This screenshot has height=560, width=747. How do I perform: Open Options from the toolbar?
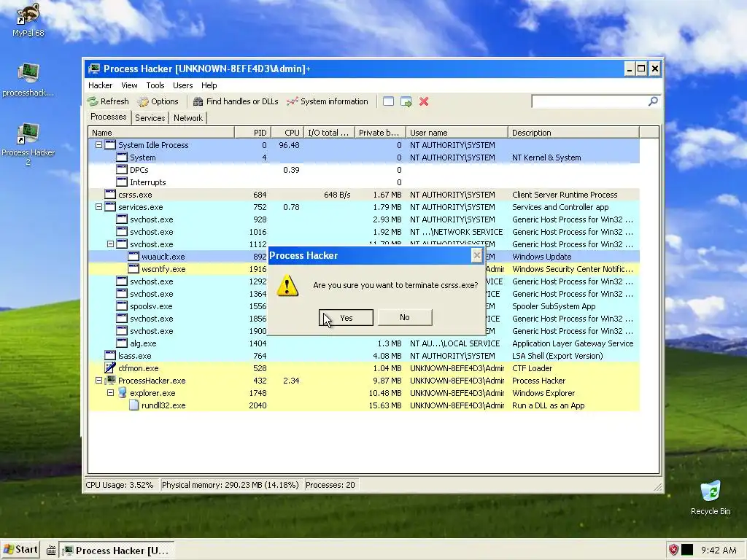(158, 101)
